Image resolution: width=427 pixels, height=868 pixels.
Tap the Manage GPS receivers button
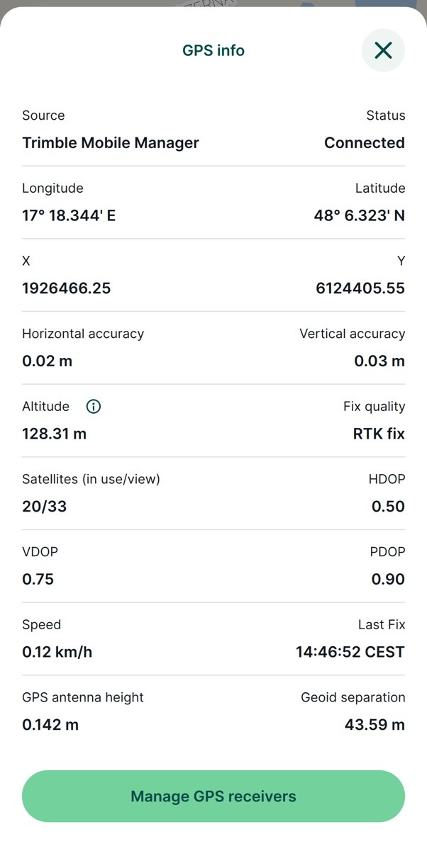[x=213, y=796]
